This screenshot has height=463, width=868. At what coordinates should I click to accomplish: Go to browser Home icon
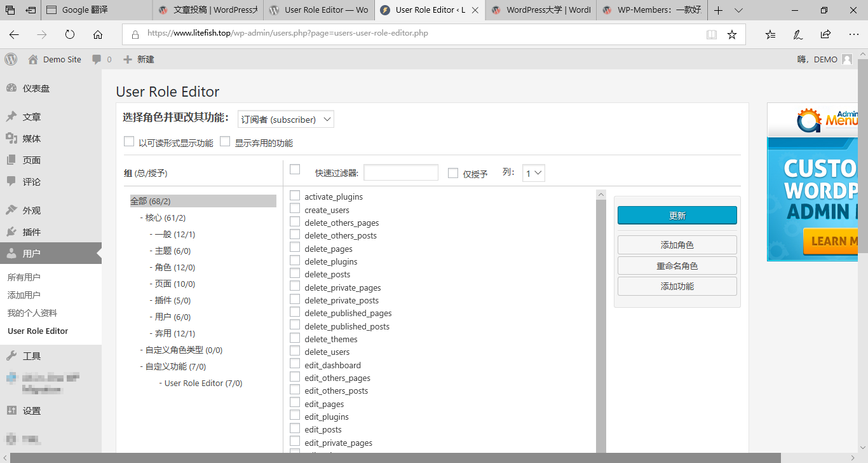tap(98, 34)
